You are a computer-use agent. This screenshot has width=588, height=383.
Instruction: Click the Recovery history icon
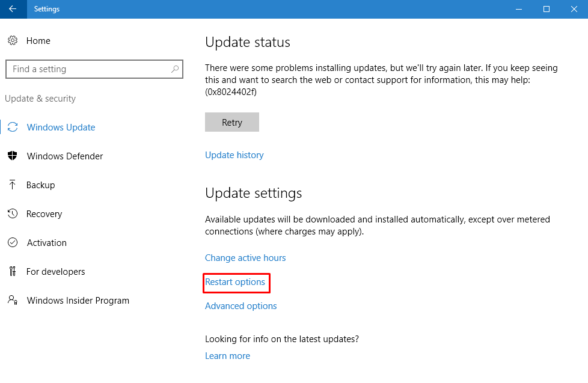(x=12, y=214)
